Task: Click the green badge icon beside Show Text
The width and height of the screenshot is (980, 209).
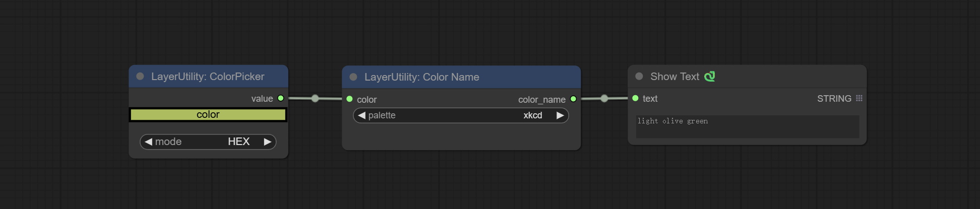Action: (709, 77)
